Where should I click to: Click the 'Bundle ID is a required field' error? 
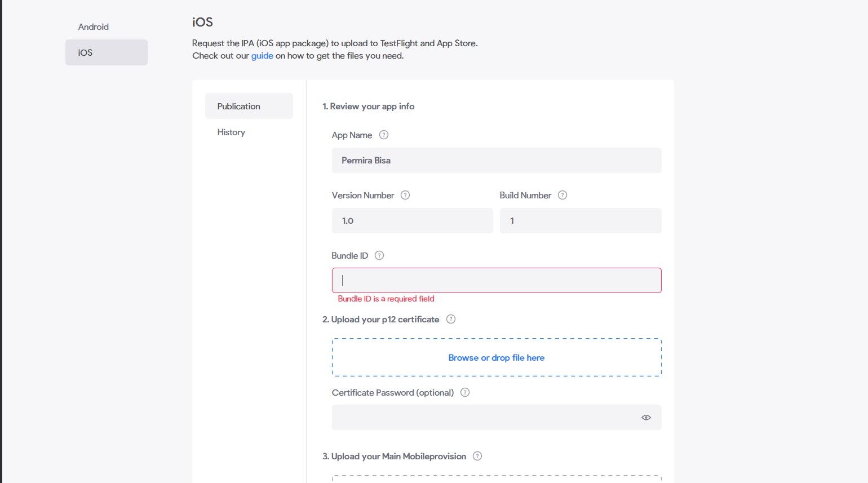click(x=386, y=299)
